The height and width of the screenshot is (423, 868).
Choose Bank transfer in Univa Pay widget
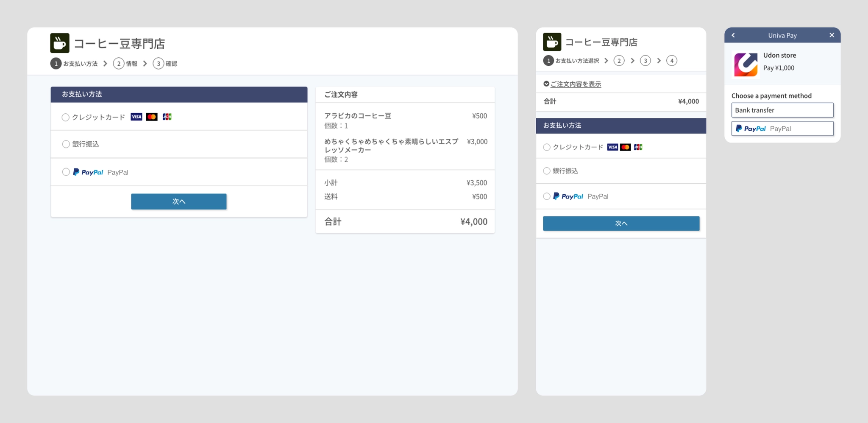(x=782, y=110)
